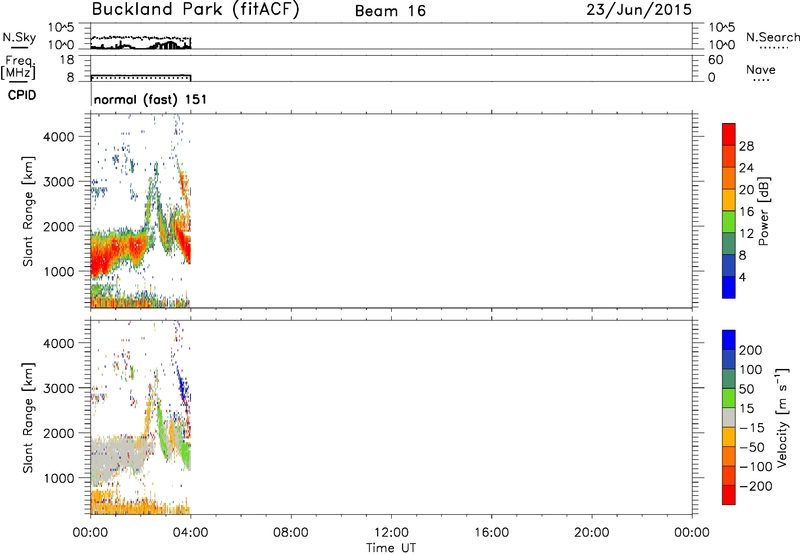Click the 'normal (fast) 151' text
The image size is (800, 554).
[x=151, y=99]
